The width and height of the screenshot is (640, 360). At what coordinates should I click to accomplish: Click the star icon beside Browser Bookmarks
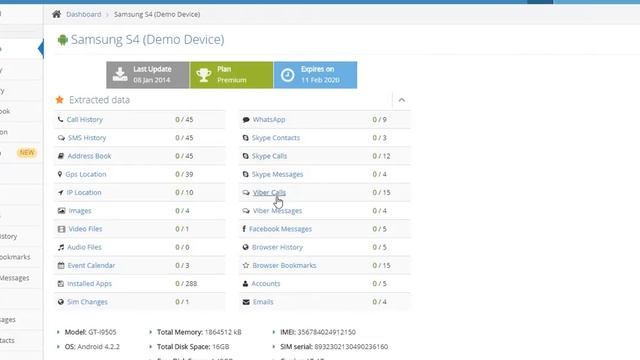(246, 265)
